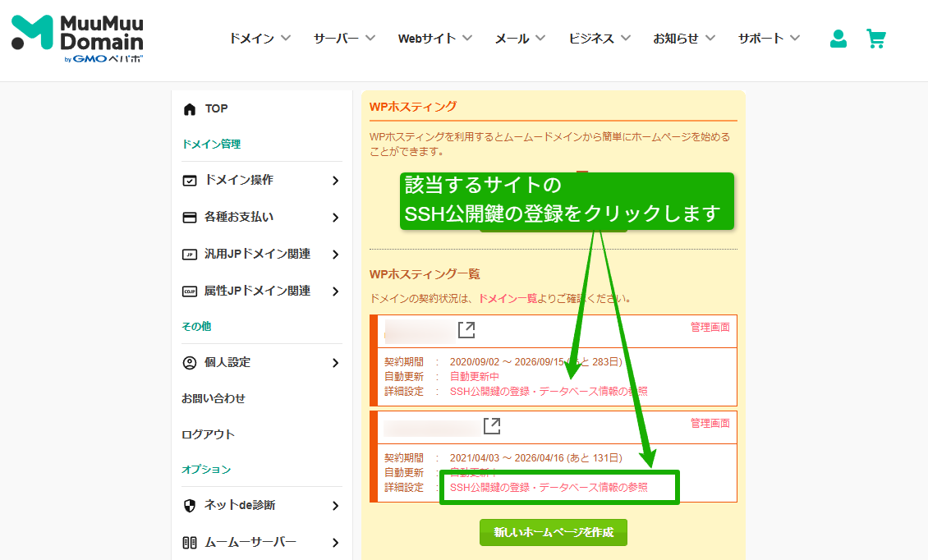Select ログアウト in the sidebar
The image size is (928, 560).
tap(208, 434)
